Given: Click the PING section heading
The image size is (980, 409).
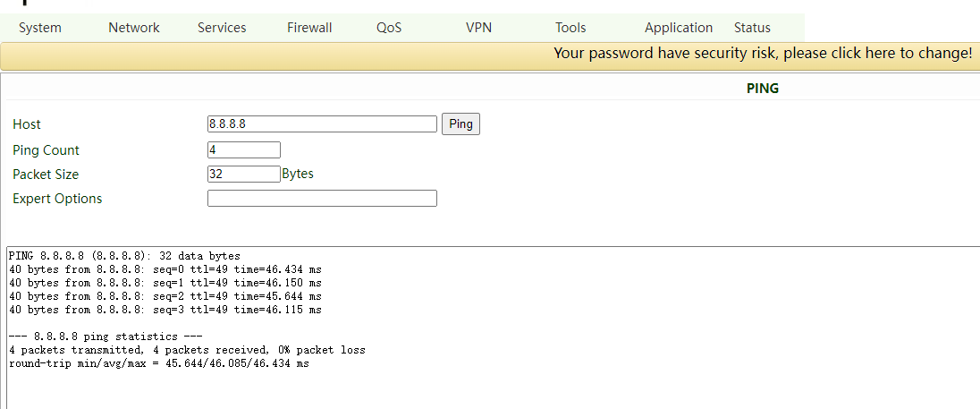Looking at the screenshot, I should click(x=763, y=89).
